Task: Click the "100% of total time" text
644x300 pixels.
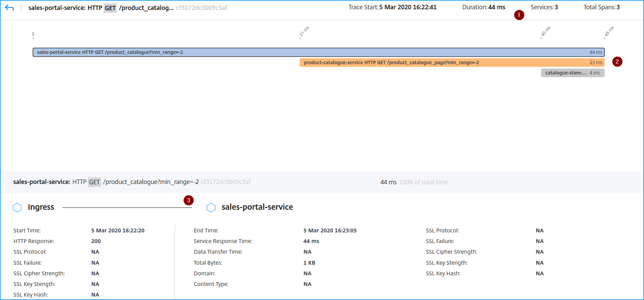Action: click(x=423, y=182)
